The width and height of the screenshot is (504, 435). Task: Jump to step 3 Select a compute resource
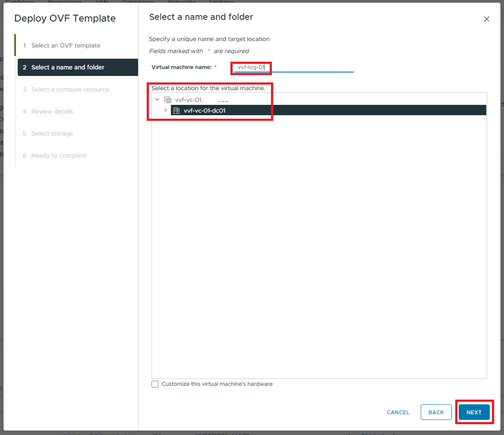pos(70,89)
